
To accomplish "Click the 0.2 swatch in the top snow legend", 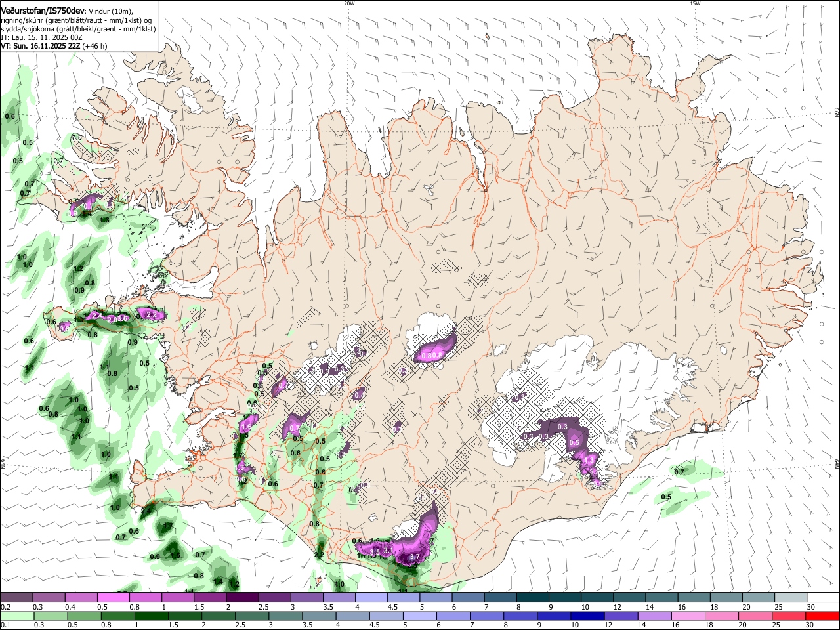I will point(16,598).
